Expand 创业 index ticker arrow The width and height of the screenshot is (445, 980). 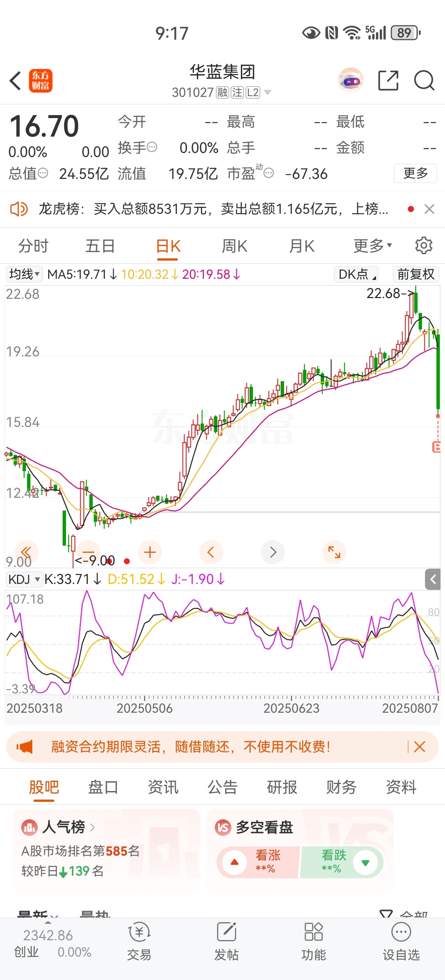pyautogui.click(x=48, y=923)
